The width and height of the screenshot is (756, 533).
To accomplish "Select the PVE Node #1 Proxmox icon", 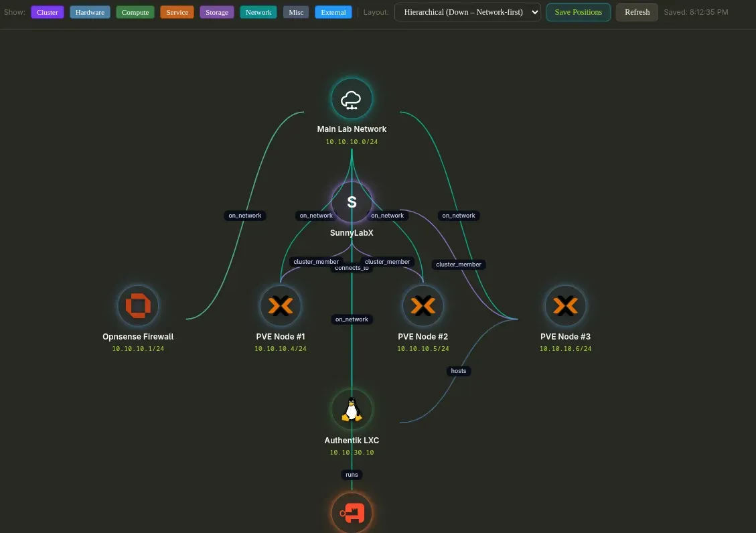I will click(x=281, y=306).
